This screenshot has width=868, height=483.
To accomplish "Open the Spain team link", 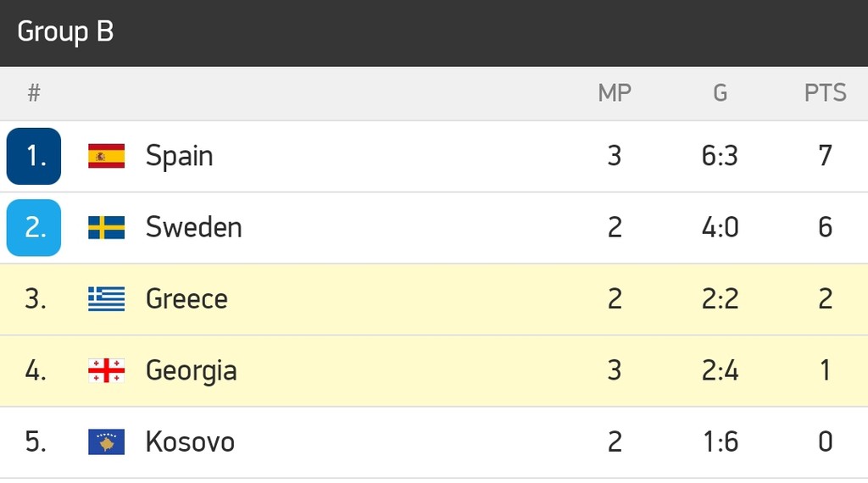I will pyautogui.click(x=180, y=156).
